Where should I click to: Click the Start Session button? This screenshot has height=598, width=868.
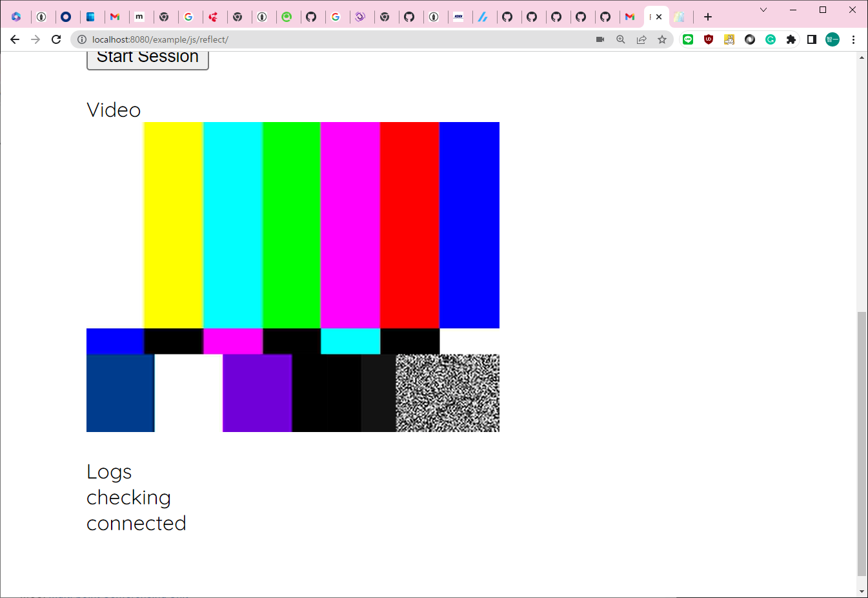[147, 58]
